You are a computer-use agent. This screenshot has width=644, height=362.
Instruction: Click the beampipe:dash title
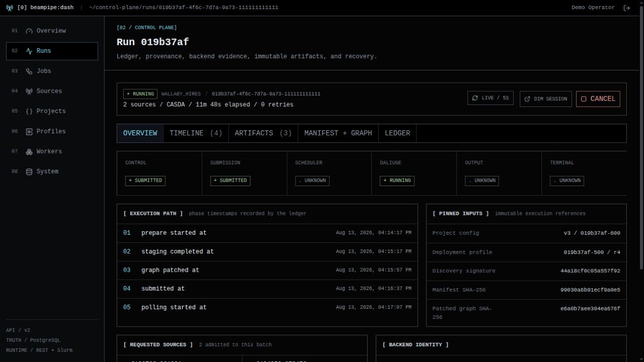(x=45, y=8)
